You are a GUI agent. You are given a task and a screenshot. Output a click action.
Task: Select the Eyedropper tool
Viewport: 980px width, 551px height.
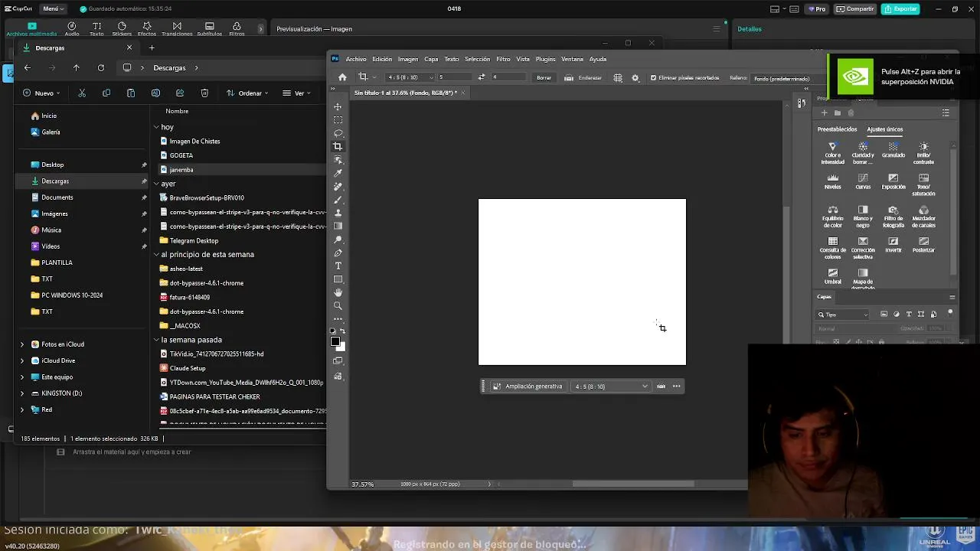coord(338,173)
